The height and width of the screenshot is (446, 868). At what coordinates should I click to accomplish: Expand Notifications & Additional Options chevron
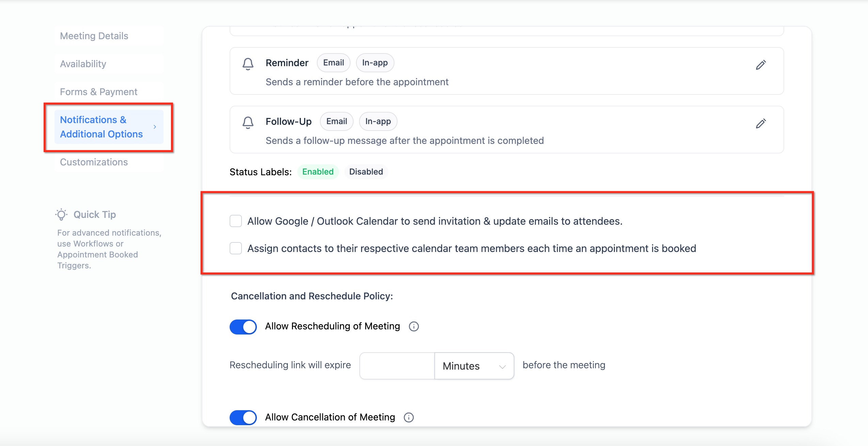(155, 127)
